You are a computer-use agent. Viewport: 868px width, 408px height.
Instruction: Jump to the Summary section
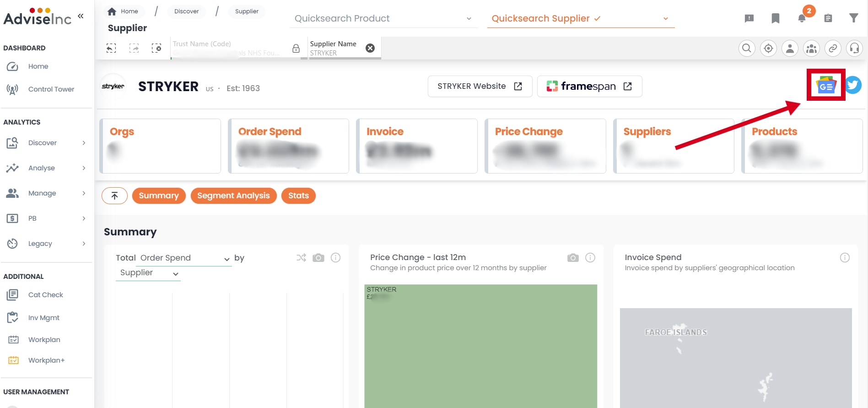tap(159, 196)
